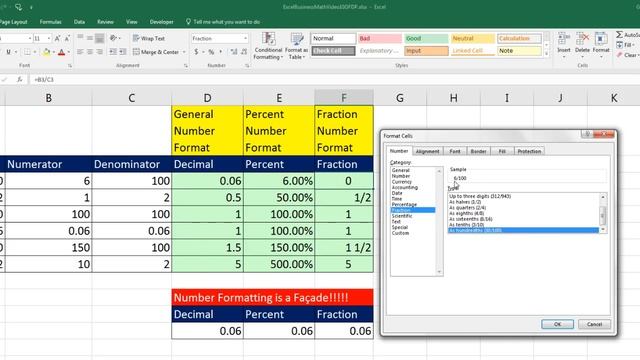Select Bottom Align icon
640x360 pixels.
(x=99, y=38)
